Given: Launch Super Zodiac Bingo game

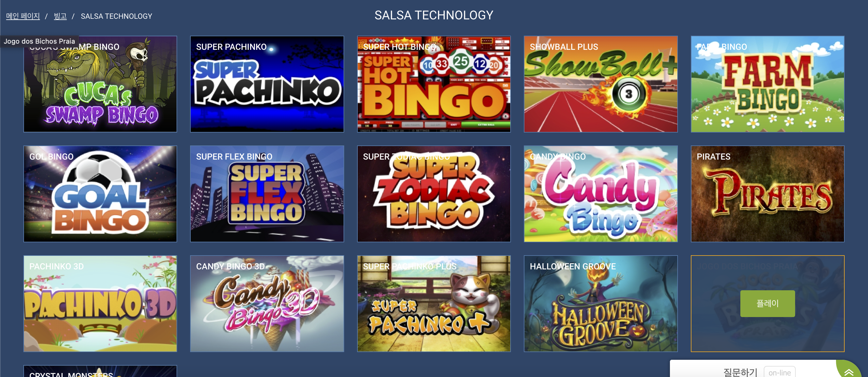Looking at the screenshot, I should (434, 194).
